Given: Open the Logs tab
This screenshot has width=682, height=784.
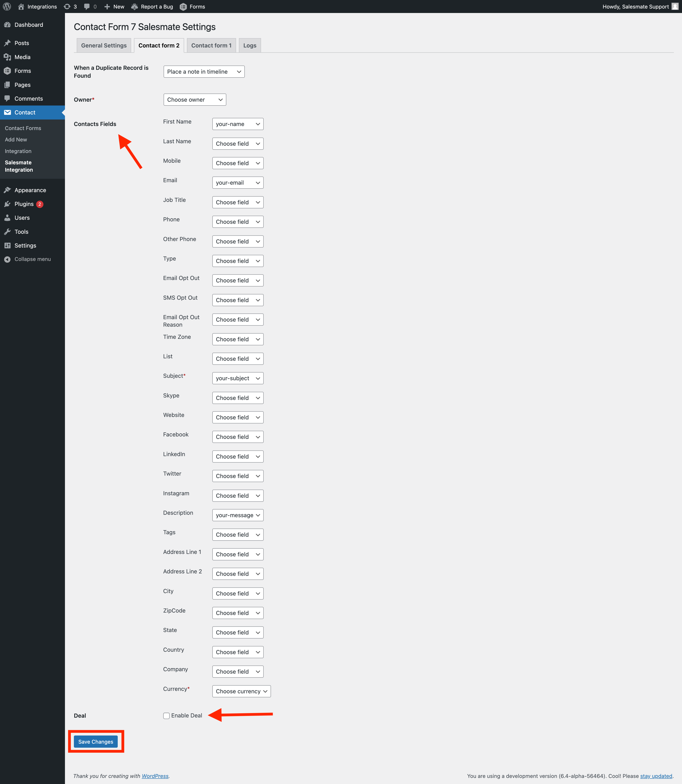Looking at the screenshot, I should pos(250,45).
